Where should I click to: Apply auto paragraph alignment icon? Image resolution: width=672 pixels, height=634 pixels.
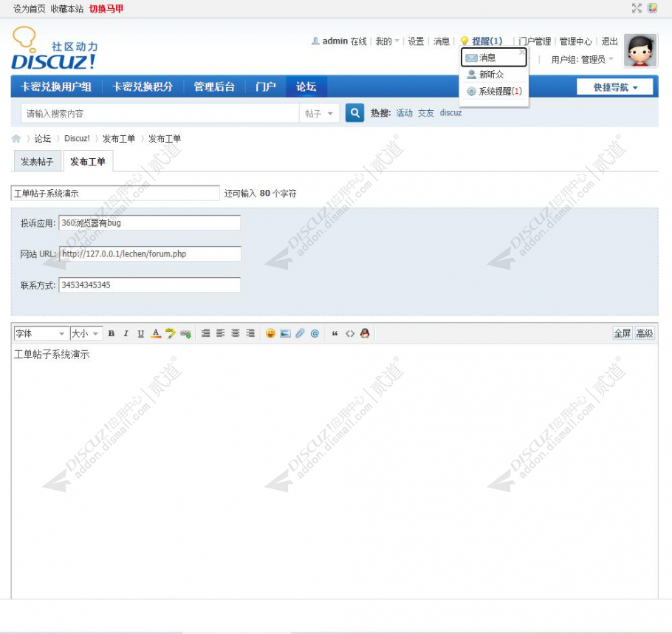pos(206,333)
